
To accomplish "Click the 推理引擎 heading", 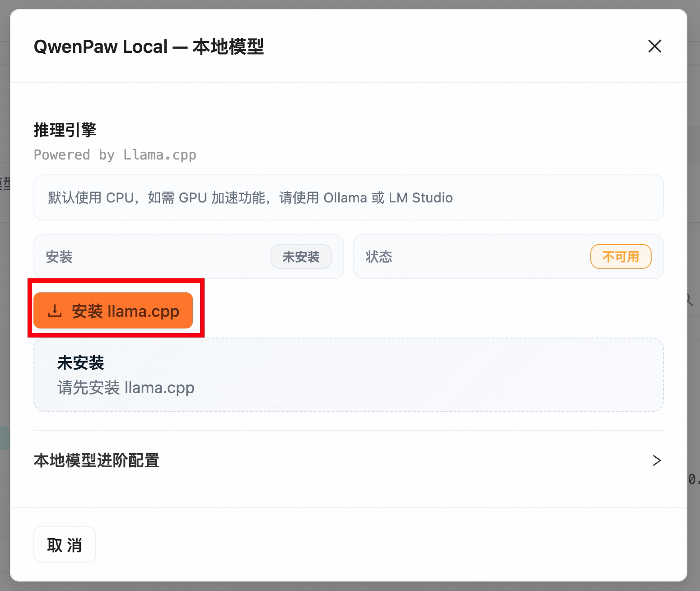I will [65, 130].
